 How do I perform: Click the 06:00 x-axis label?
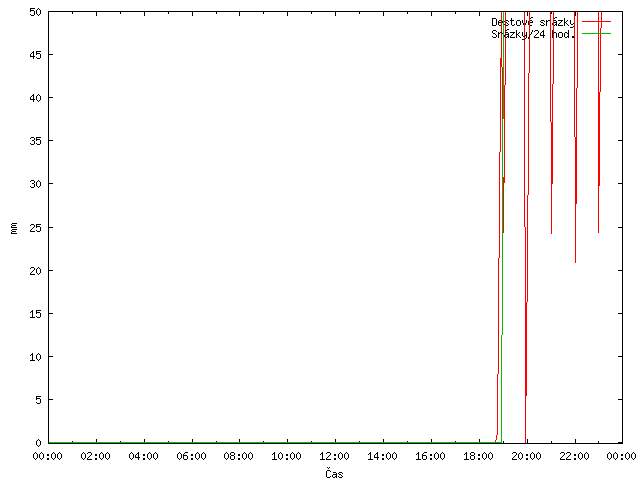tap(191, 456)
